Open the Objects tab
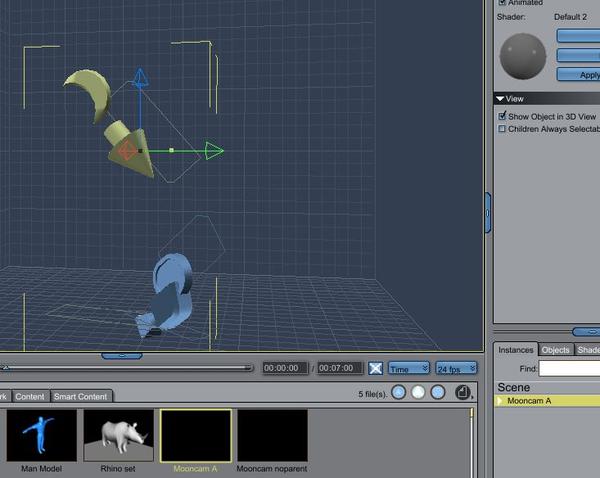 (556, 350)
